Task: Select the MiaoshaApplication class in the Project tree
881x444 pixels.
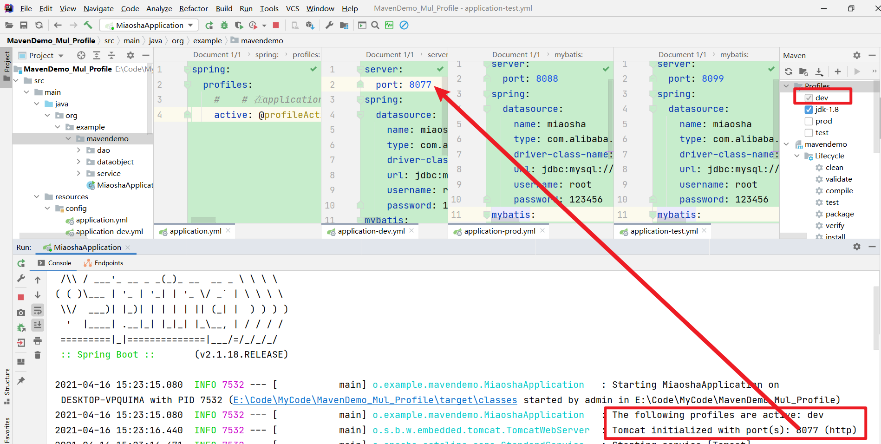Action: (x=120, y=185)
